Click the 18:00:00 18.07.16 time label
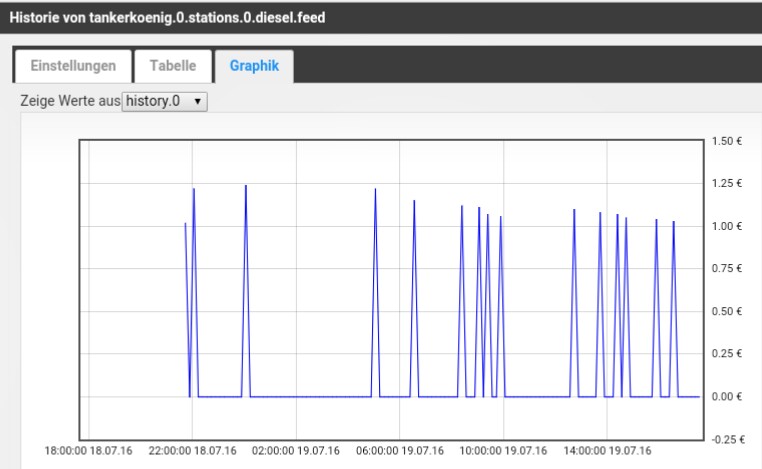 click(x=89, y=451)
